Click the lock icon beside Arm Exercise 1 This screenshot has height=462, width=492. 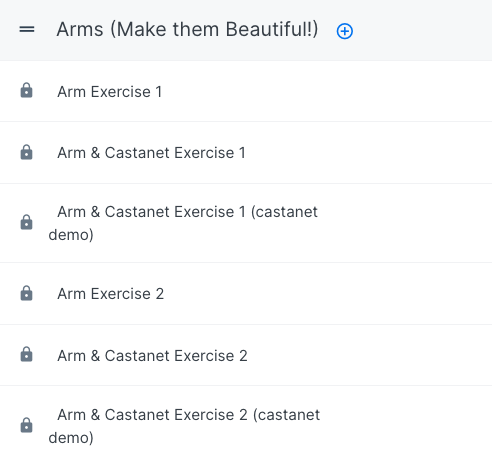click(x=26, y=91)
